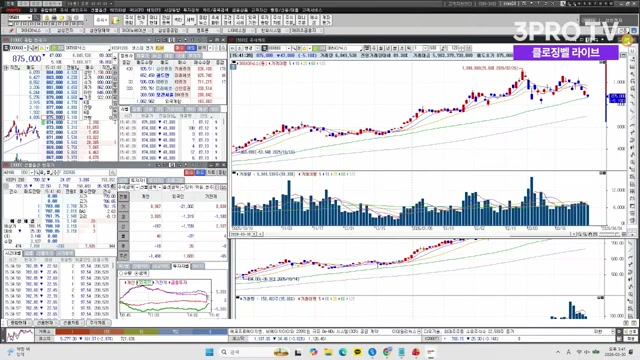This screenshot has width=640, height=360.
Task: Open KakaoTalk from the taskbar
Action: tap(357, 352)
